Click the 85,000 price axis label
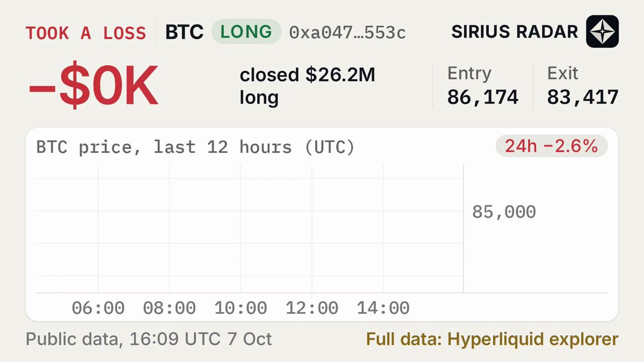Image resolution: width=644 pixels, height=362 pixels. (x=504, y=212)
